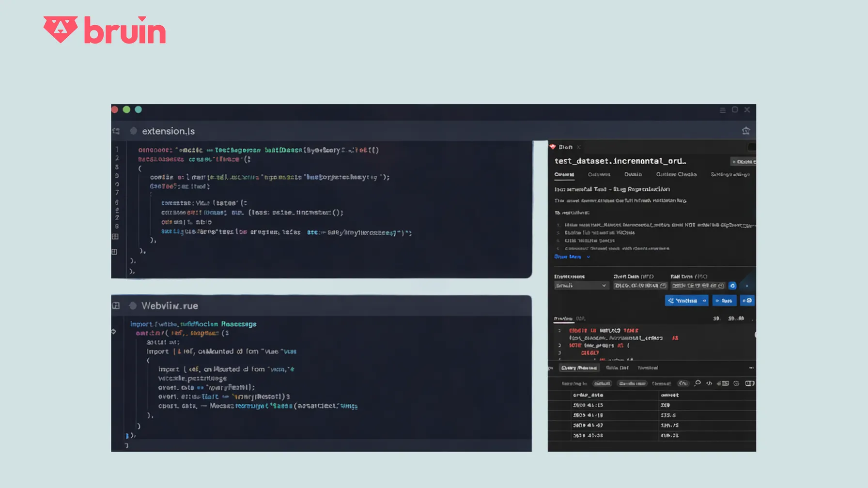The height and width of the screenshot is (488, 868).
Task: Click the blue Validate button
Action: pos(683,301)
